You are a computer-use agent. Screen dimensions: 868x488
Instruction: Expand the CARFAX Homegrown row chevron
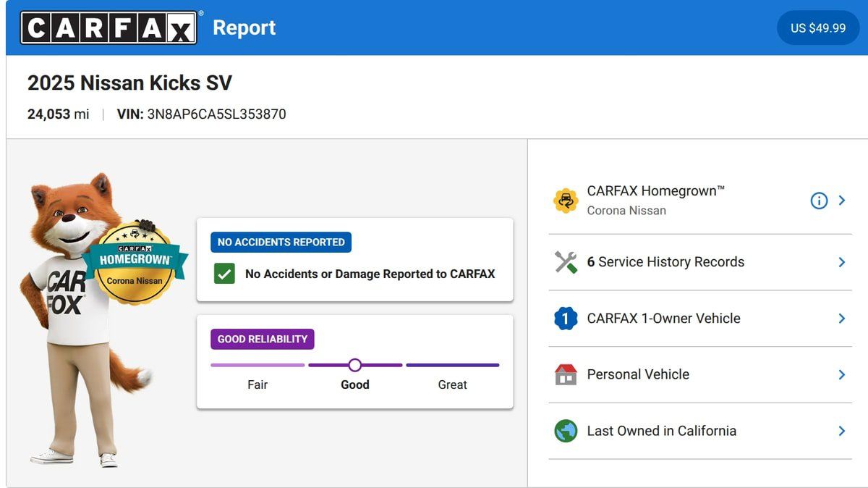click(842, 201)
